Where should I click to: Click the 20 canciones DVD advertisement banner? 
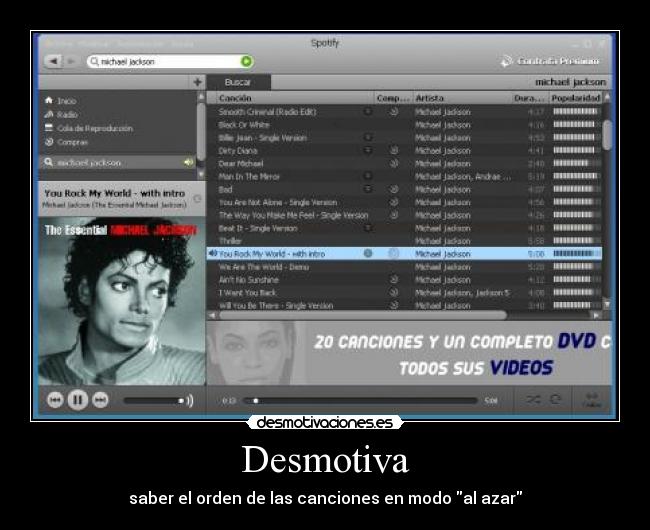pyautogui.click(x=409, y=353)
